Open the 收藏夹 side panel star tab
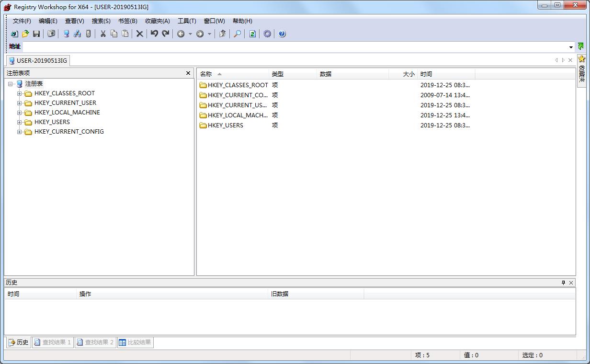The image size is (590, 364). (x=581, y=70)
